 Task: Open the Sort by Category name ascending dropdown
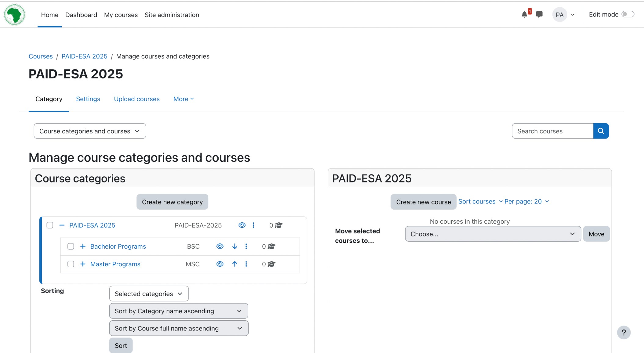pyautogui.click(x=178, y=311)
